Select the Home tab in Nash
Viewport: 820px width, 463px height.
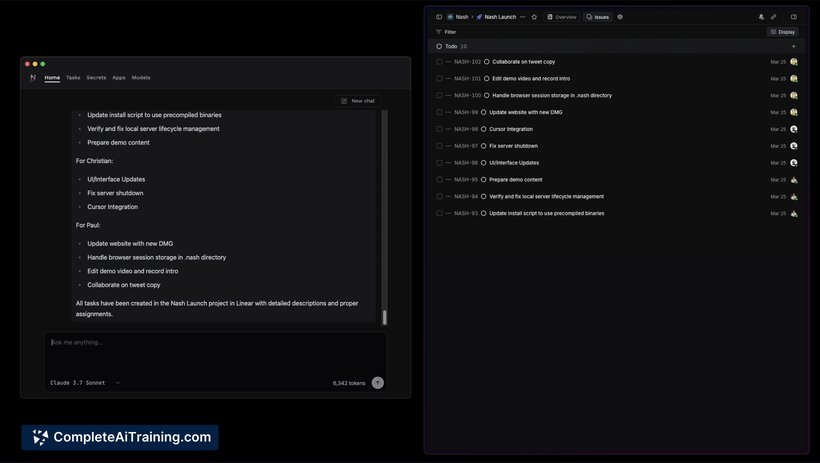point(52,77)
